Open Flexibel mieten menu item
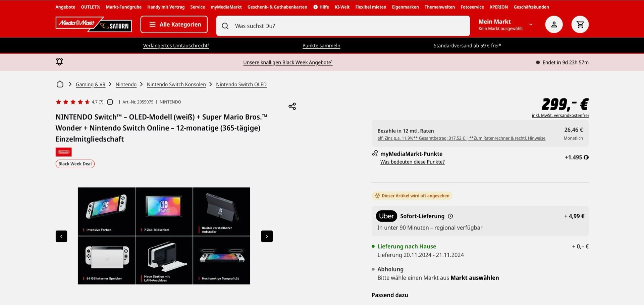The height and width of the screenshot is (305, 644). click(371, 7)
